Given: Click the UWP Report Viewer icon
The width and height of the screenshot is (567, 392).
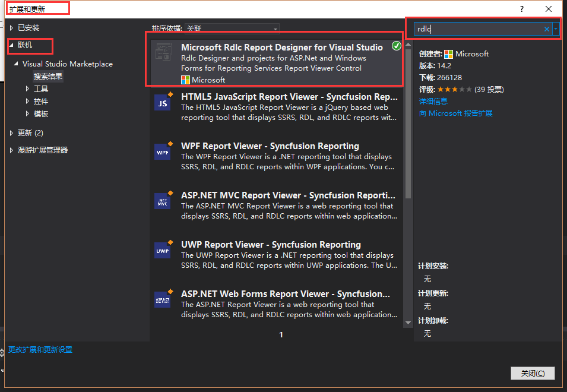Looking at the screenshot, I should pos(163,250).
